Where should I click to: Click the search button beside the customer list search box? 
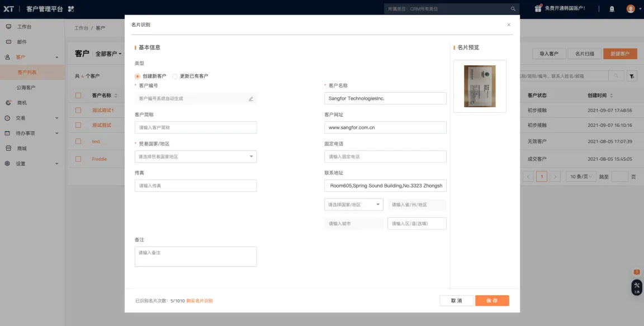click(616, 76)
